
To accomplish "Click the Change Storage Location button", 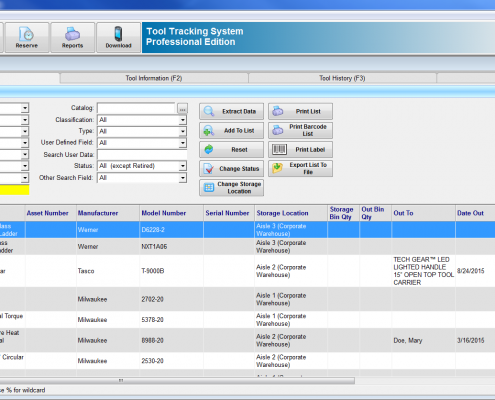I will [x=232, y=188].
